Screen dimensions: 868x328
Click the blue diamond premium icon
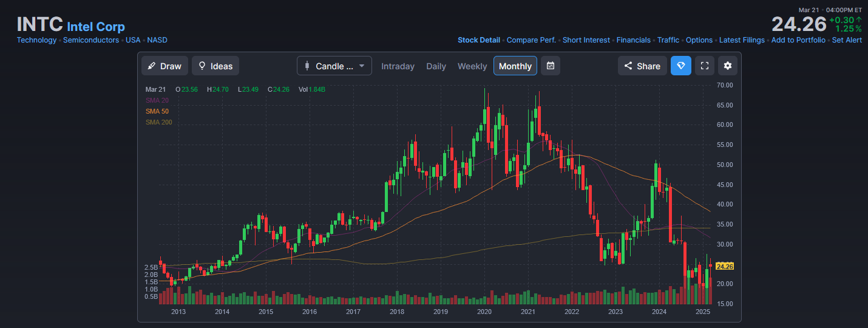pyautogui.click(x=680, y=66)
